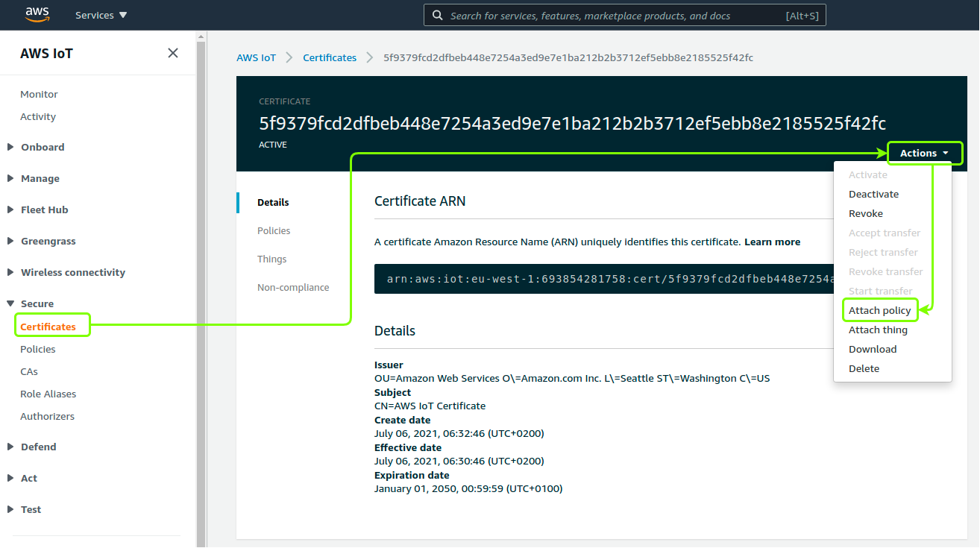
Task: Open Authorizers in the sidebar
Action: 48,416
